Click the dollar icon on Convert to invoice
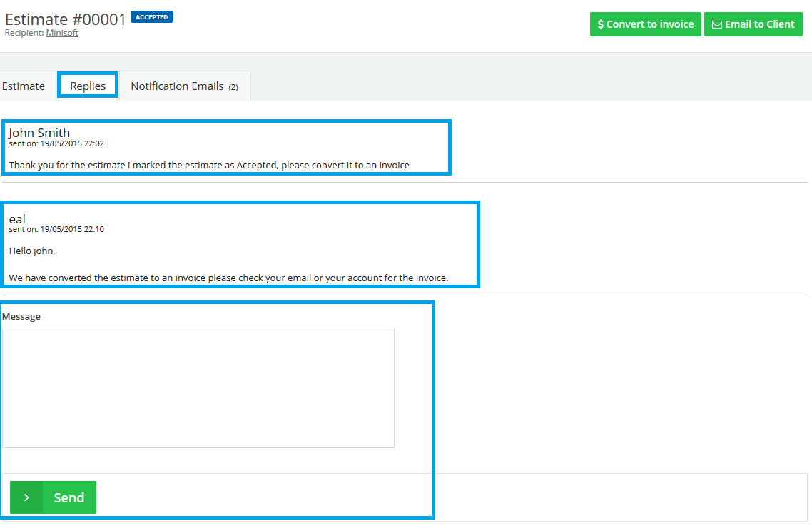Screen dimensions: 812x526 coord(601,24)
